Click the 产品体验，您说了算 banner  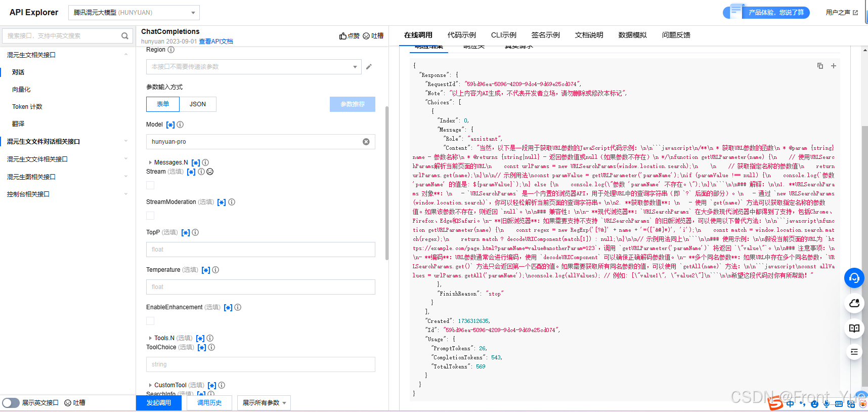[x=767, y=13]
